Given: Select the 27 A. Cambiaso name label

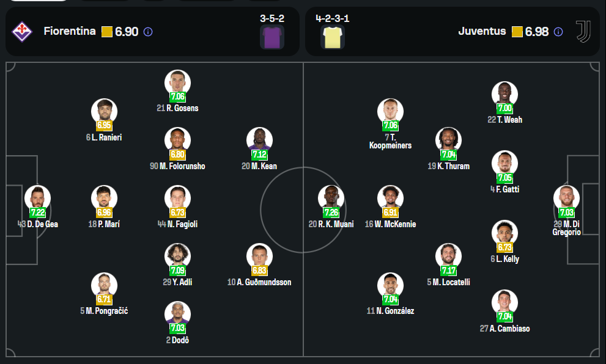Looking at the screenshot, I should (x=504, y=329).
